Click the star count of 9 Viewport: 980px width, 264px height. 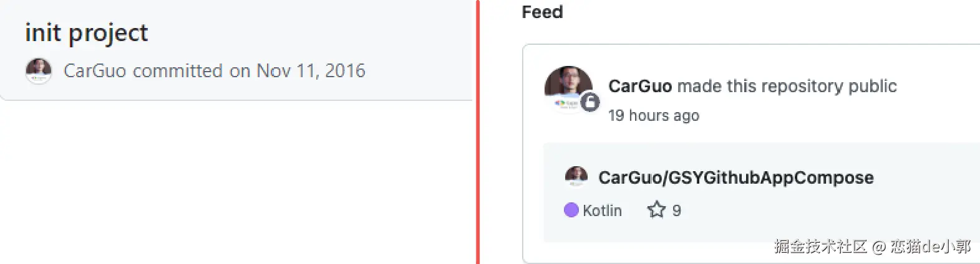(677, 211)
